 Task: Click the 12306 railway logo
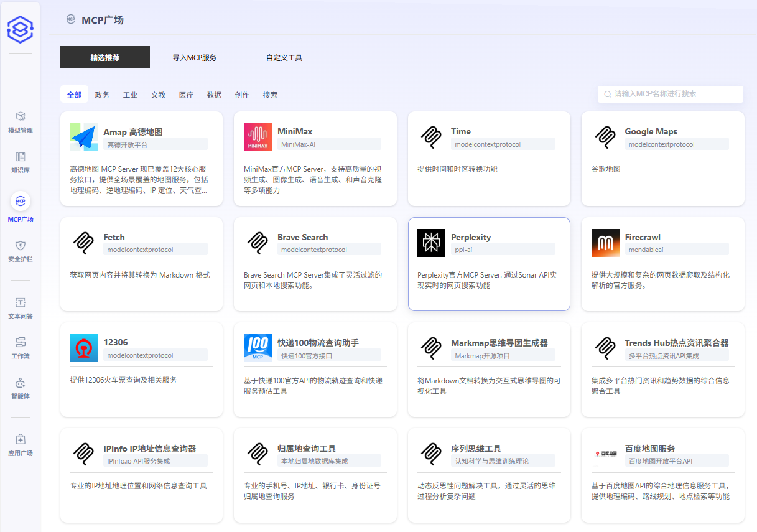(83, 348)
